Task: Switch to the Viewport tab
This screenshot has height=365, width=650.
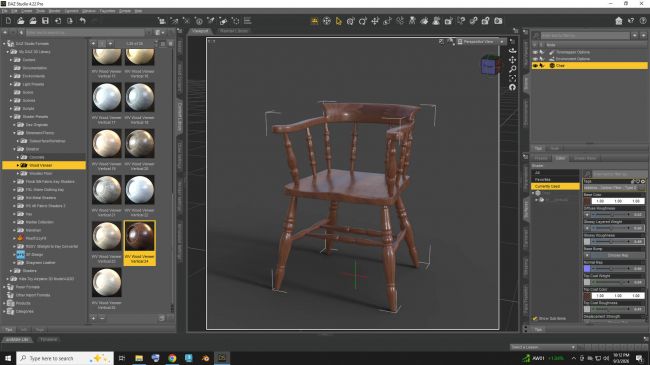Action: [x=200, y=31]
